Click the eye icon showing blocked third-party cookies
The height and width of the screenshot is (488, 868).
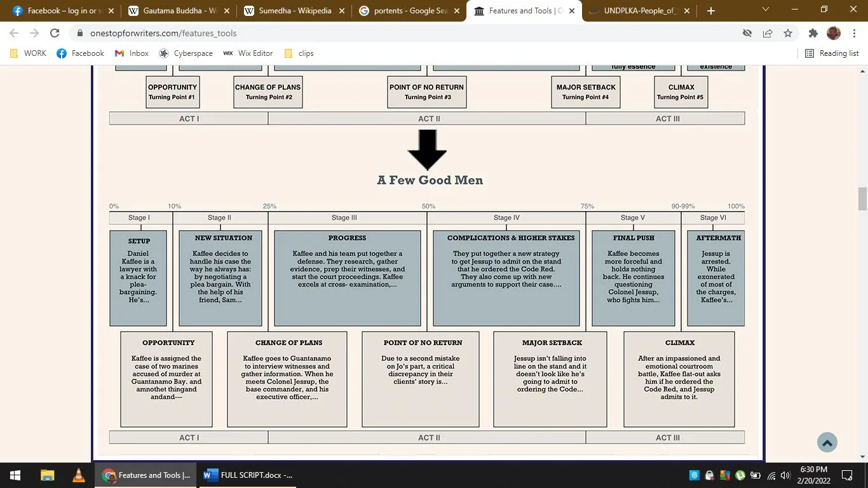click(x=747, y=32)
